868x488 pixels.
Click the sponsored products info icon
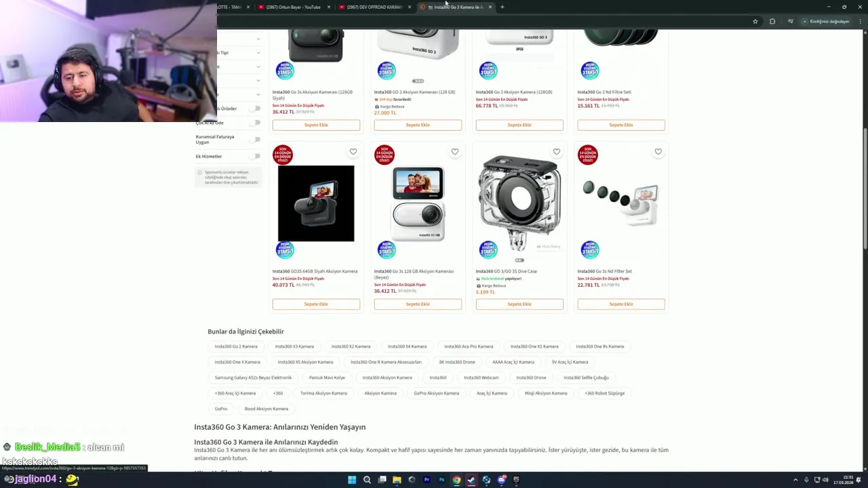click(x=199, y=172)
